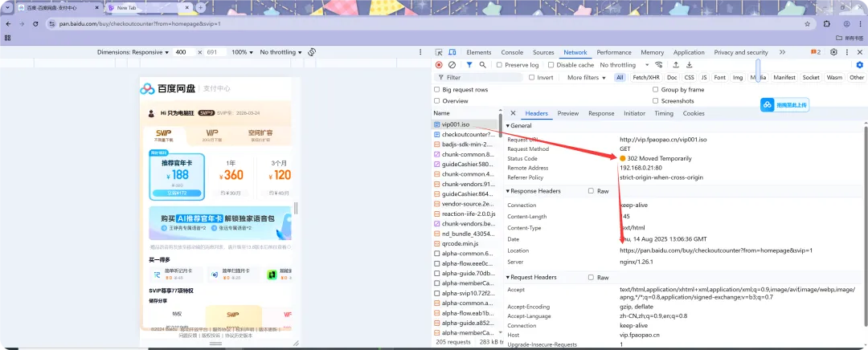Open network conditions wifi icon
Image resolution: width=868 pixels, height=350 pixels.
point(658,65)
